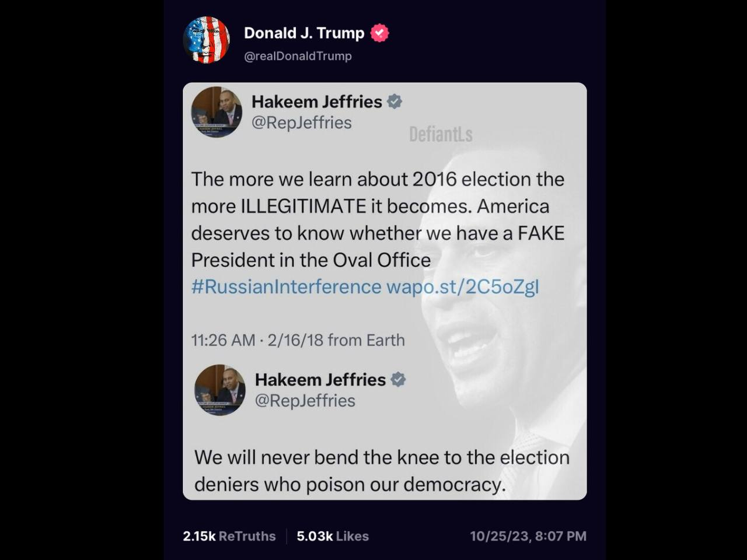The height and width of the screenshot is (560, 747).
Task: Click the 11:26 AM · 2/16/18 tweet timestamp
Action: (x=298, y=340)
